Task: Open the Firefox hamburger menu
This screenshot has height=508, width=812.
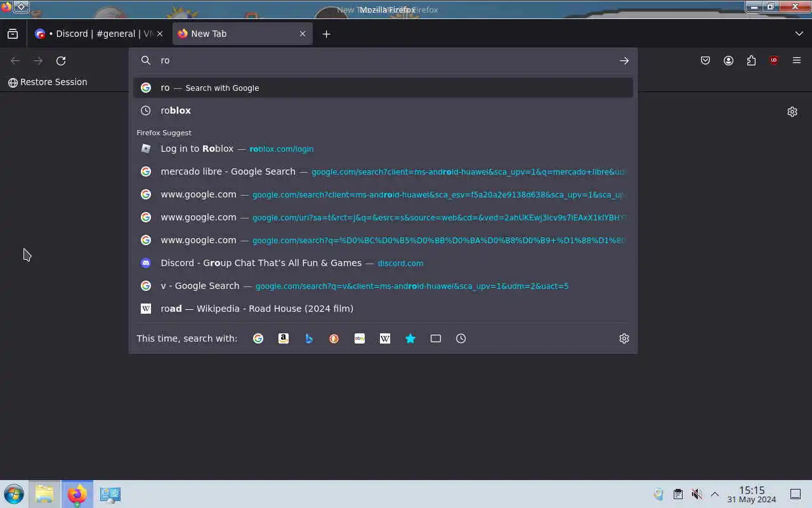Action: 797,61
